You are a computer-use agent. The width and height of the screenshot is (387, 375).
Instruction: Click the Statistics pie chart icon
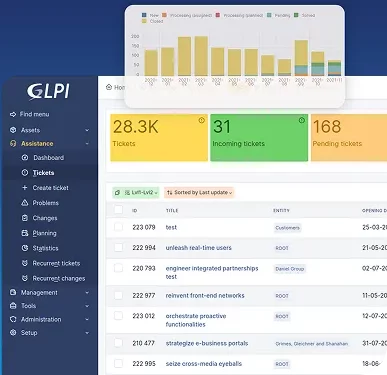tap(25, 248)
